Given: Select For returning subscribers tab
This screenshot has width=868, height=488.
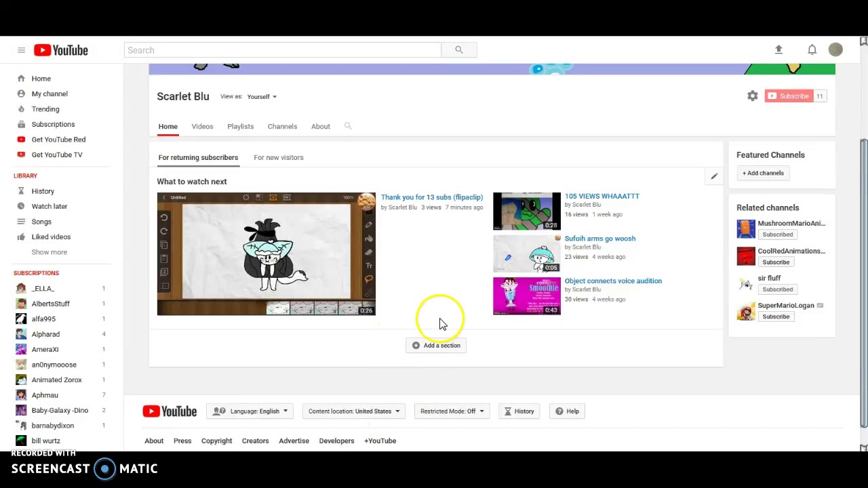Looking at the screenshot, I should [x=198, y=157].
